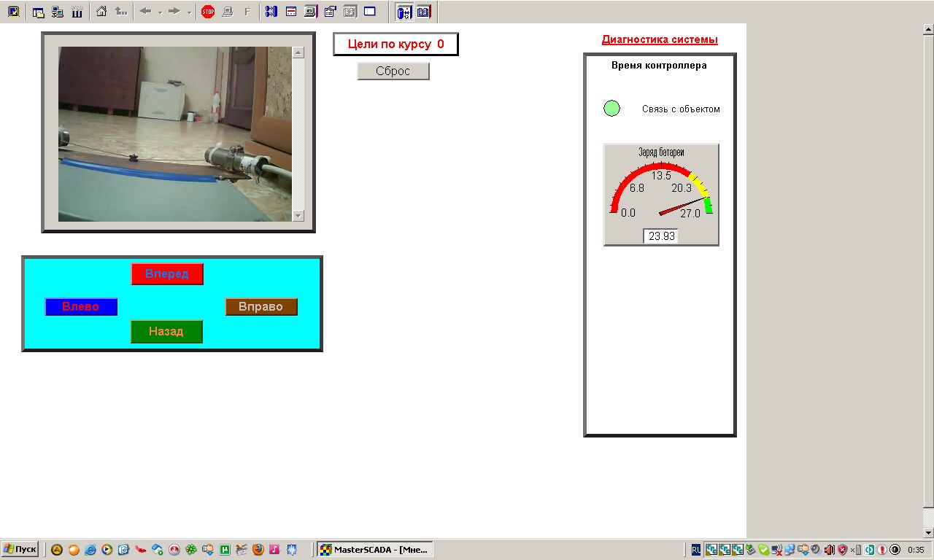The image size is (934, 560).
Task: Click the blank window rectangle toolbar icon
Action: click(369, 12)
